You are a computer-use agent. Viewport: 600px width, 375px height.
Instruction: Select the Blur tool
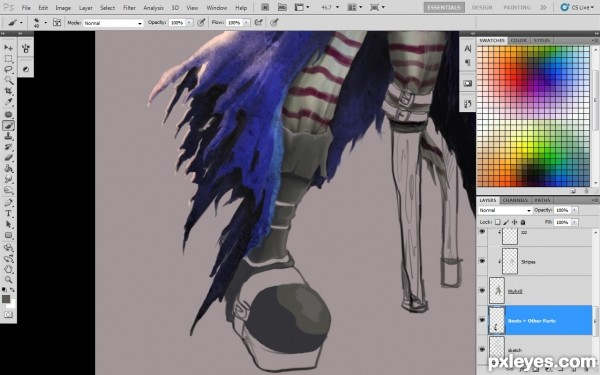point(8,179)
